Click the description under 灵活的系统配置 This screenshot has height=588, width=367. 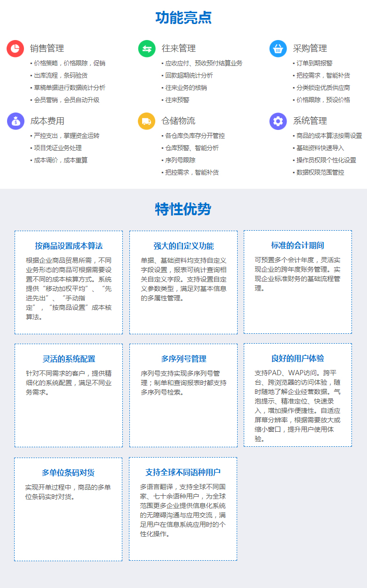click(x=69, y=383)
